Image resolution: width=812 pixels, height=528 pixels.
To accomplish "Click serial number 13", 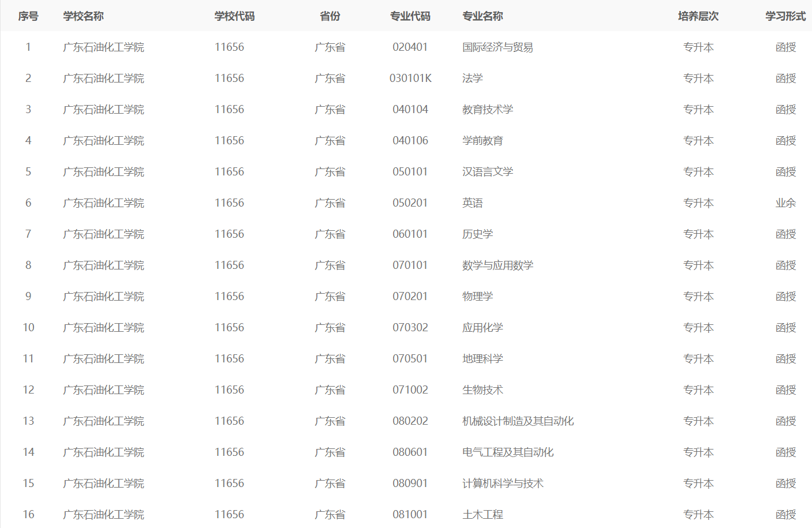I will 28,421.
